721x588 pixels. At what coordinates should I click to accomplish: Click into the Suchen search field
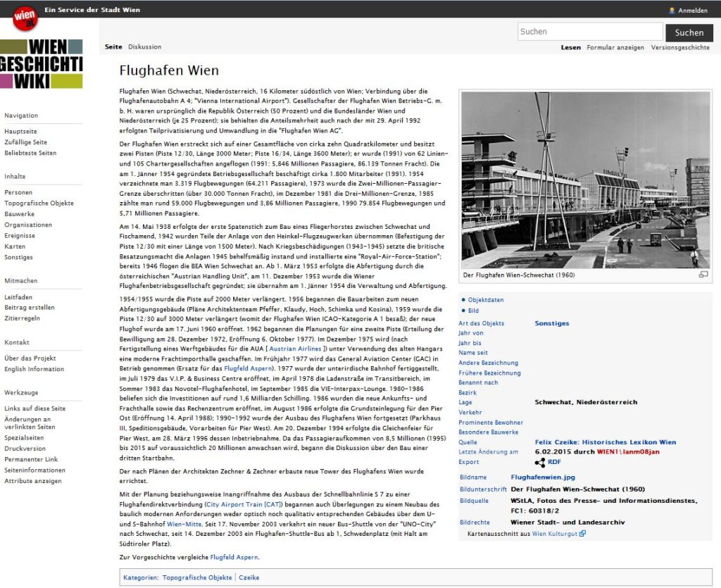coord(589,32)
